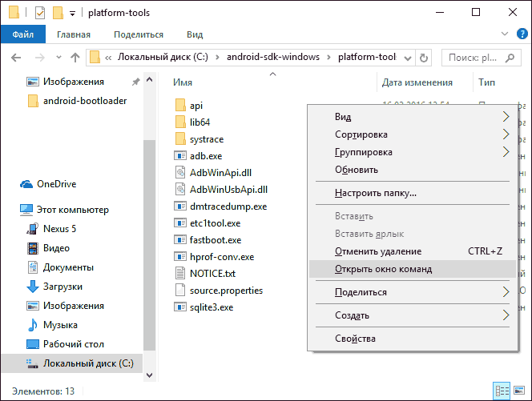
Task: Open the address bar history dropdown
Action: point(408,58)
